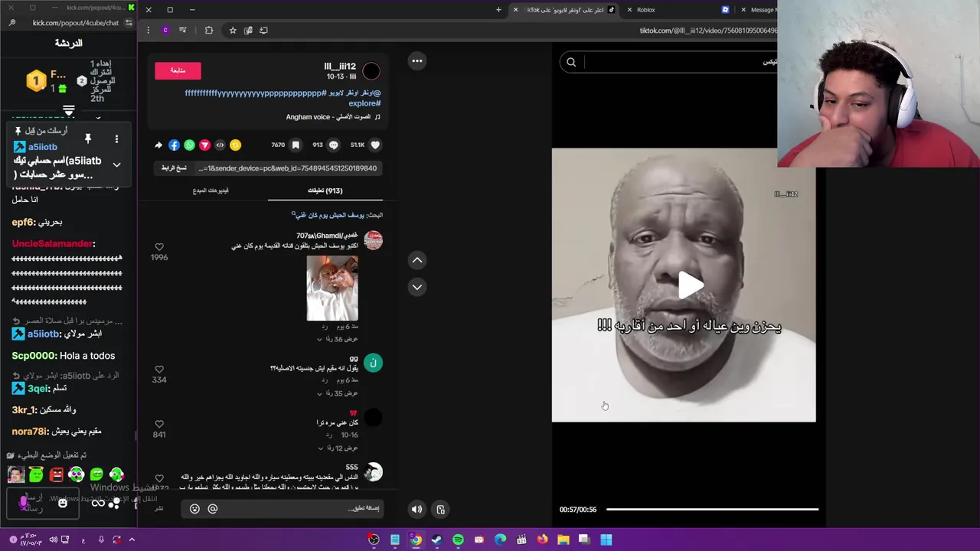Open comments via speech bubble icon with 913
Viewport: 980px width, 551px height.
tap(334, 145)
